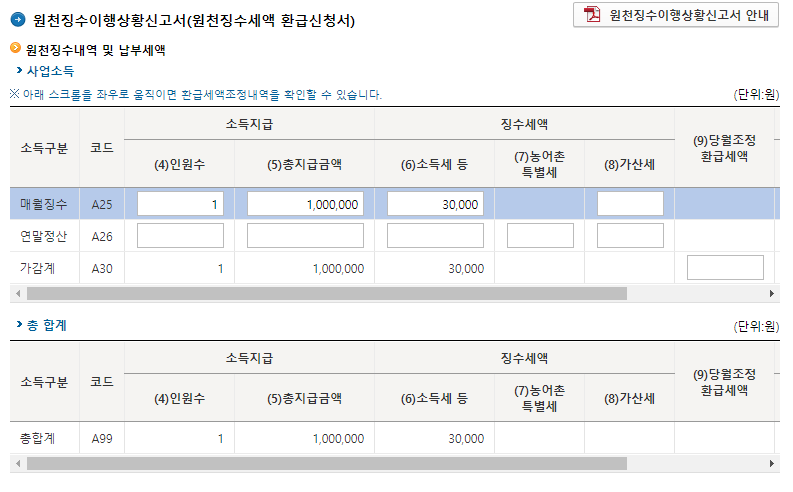
Task: Click the 인원수 value 1 in the 총합계 row
Action: 221,439
